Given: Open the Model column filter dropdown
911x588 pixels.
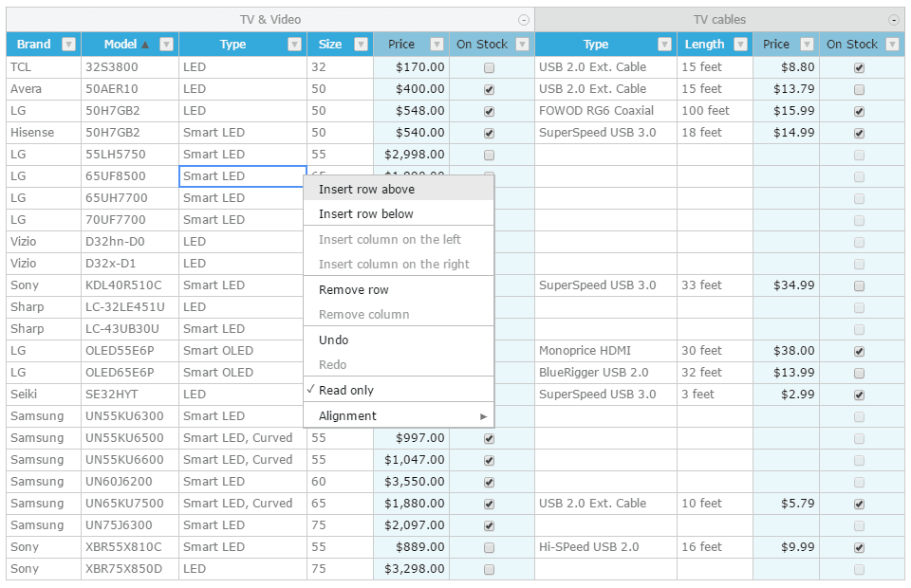Looking at the screenshot, I should [x=166, y=45].
